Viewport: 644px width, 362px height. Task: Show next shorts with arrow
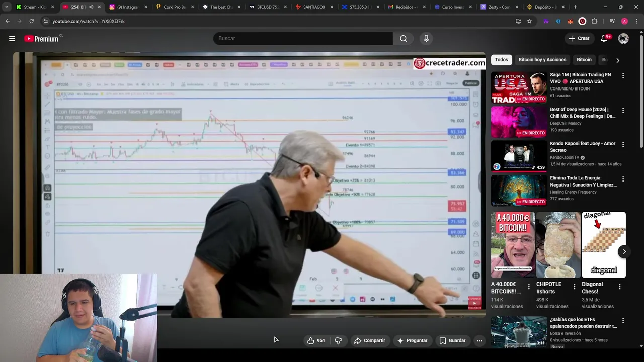[624, 252]
